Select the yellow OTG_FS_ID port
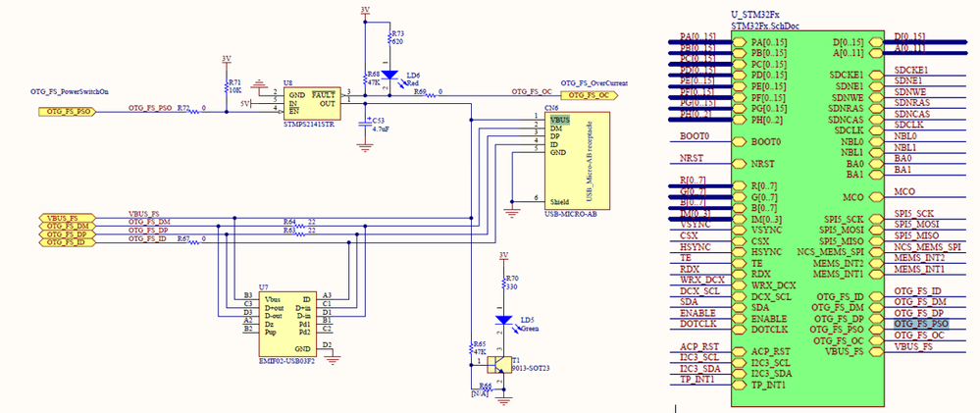 pyautogui.click(x=67, y=241)
